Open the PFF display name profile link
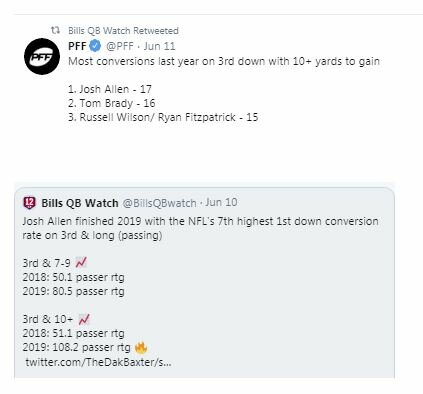Screen dimensions: 423x394 77,46
